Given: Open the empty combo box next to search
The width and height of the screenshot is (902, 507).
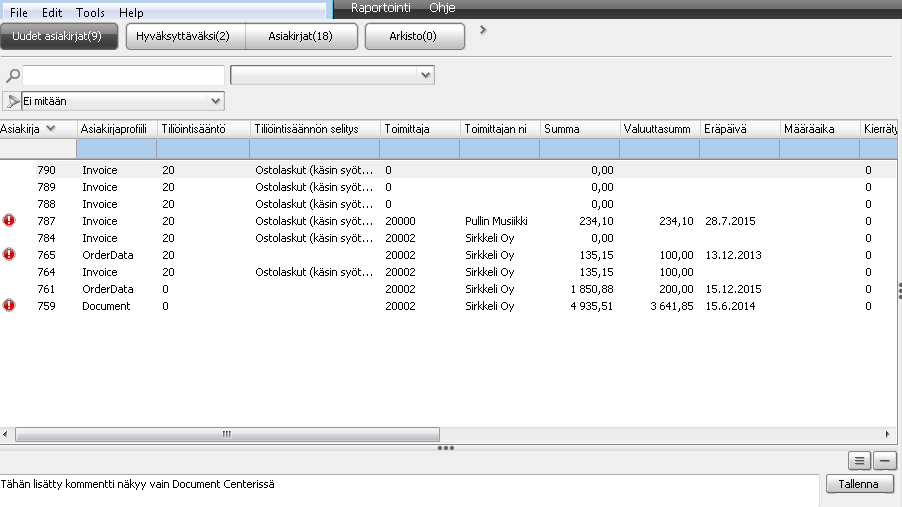Looking at the screenshot, I should click(332, 75).
